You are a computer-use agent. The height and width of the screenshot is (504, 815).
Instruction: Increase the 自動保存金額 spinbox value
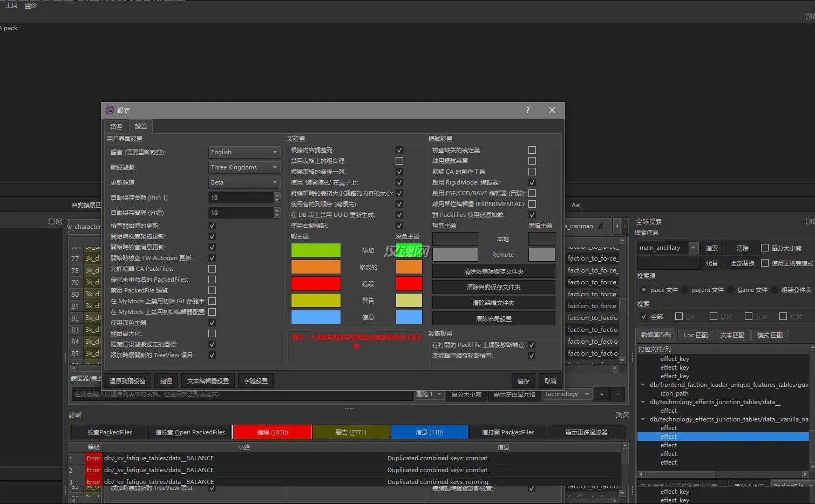pyautogui.click(x=277, y=195)
